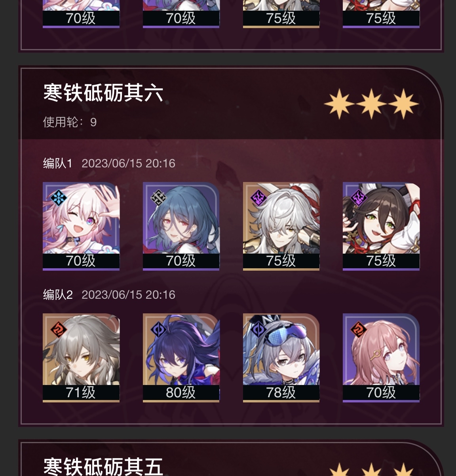Viewport: 456px width, 476px height.
Task: Click Fire element icon on gray-haired Trailblazer
Action: point(59,329)
